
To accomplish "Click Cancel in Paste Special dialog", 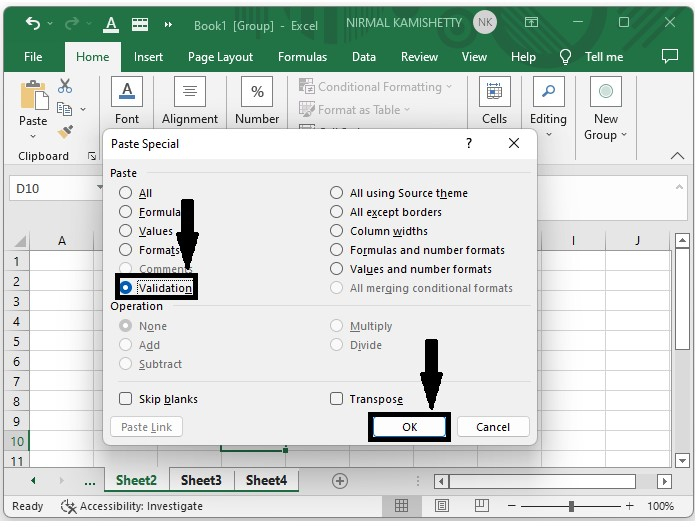I will (493, 427).
